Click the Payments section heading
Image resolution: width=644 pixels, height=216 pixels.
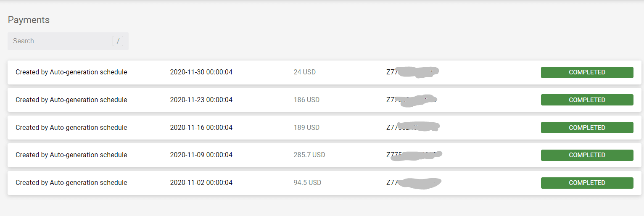[29, 20]
